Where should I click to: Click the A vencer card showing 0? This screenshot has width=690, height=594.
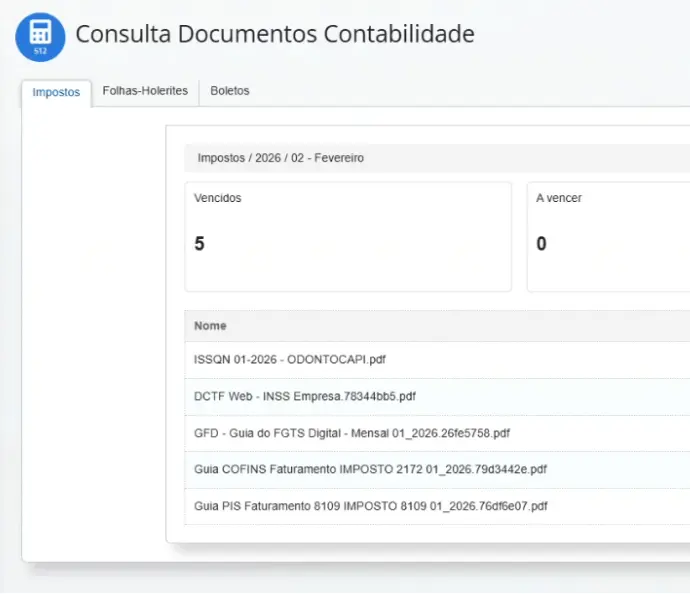[609, 237]
